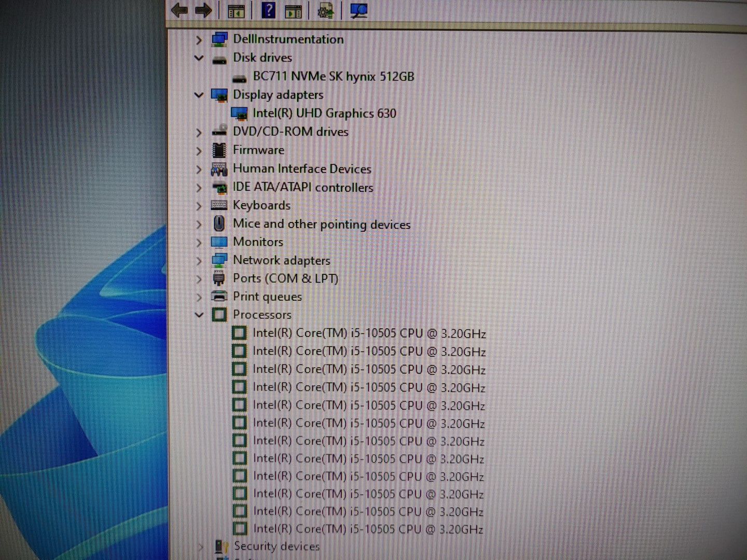The height and width of the screenshot is (560, 747).
Task: Collapse the Processors node
Action: [x=199, y=315]
